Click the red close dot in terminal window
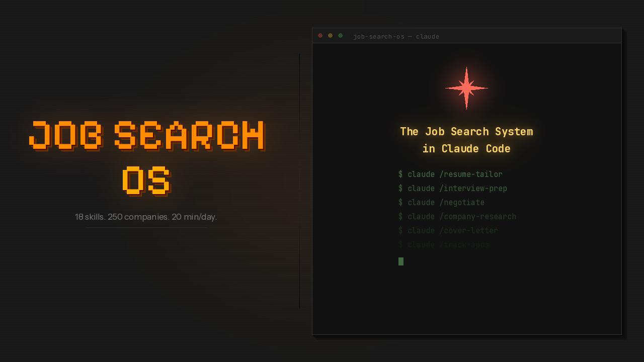Image resolution: width=644 pixels, height=362 pixels. pos(320,36)
